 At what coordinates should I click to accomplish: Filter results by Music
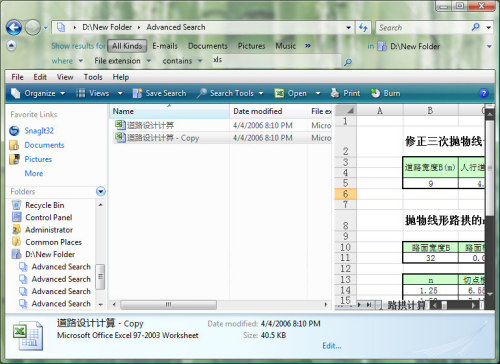pos(286,46)
